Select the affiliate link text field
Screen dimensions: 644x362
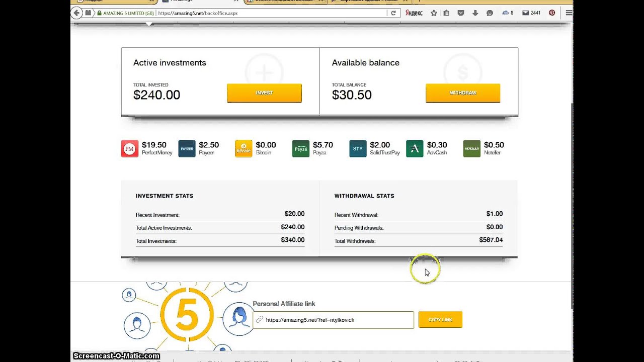pyautogui.click(x=333, y=320)
